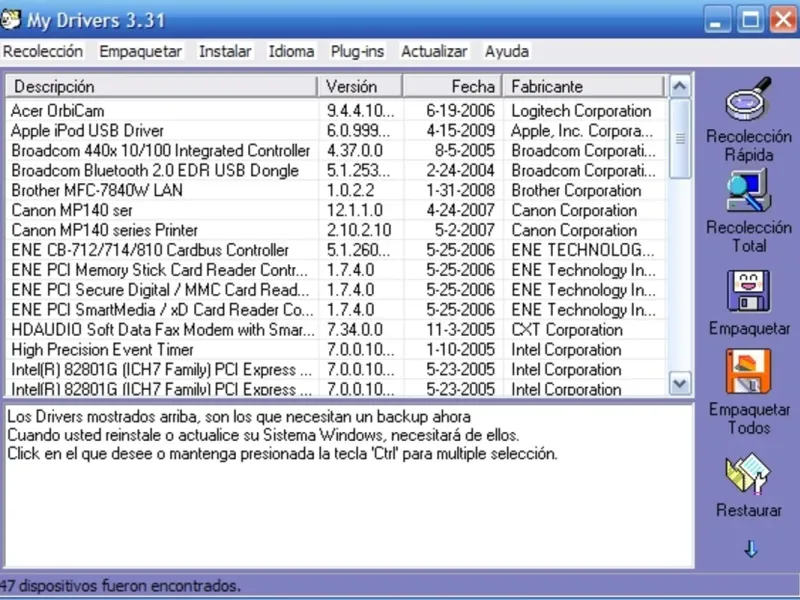
Task: Open the Instalar menu
Action: tap(225, 52)
